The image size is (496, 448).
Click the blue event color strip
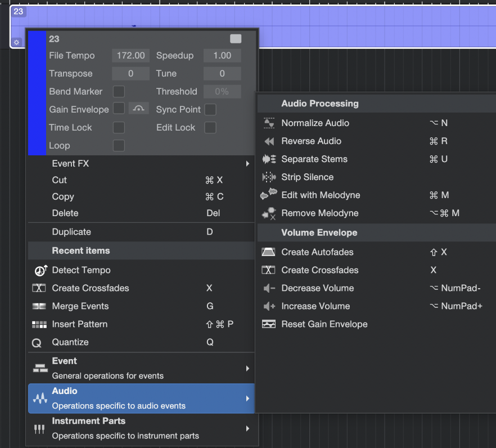click(x=37, y=93)
